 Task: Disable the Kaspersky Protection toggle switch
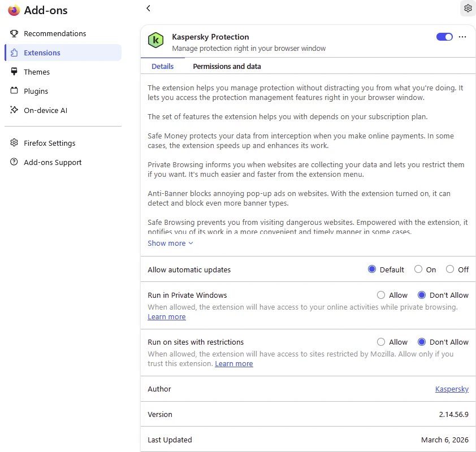[444, 37]
